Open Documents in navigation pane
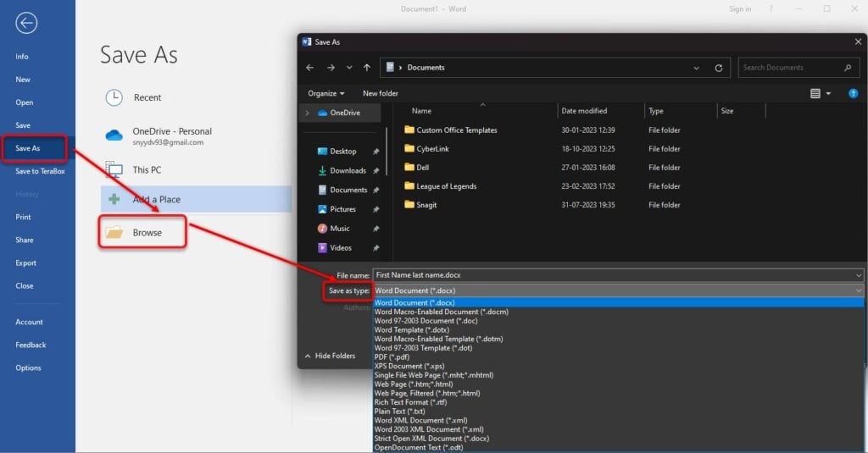This screenshot has width=868, height=453. click(x=342, y=190)
